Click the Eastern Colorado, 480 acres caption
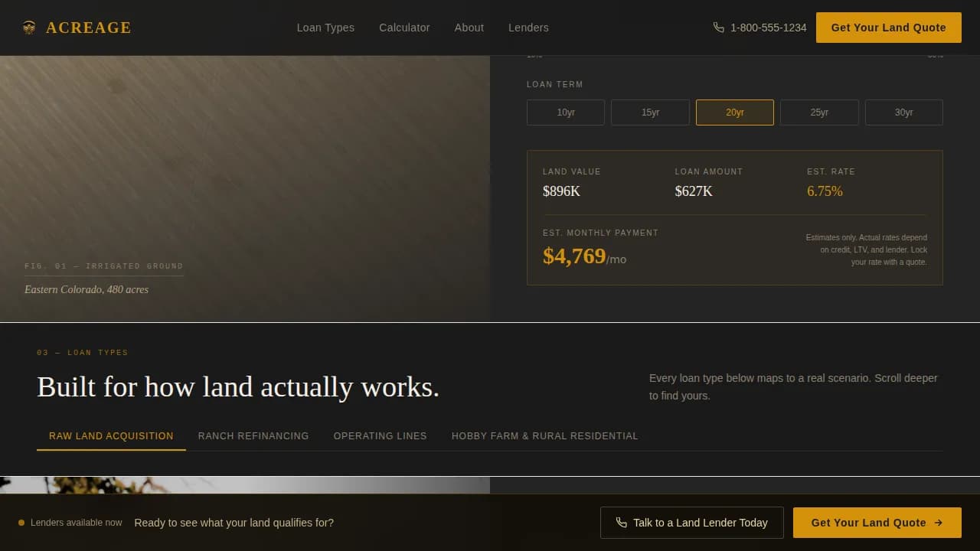Screen dimensions: 980x551 [x=87, y=289]
